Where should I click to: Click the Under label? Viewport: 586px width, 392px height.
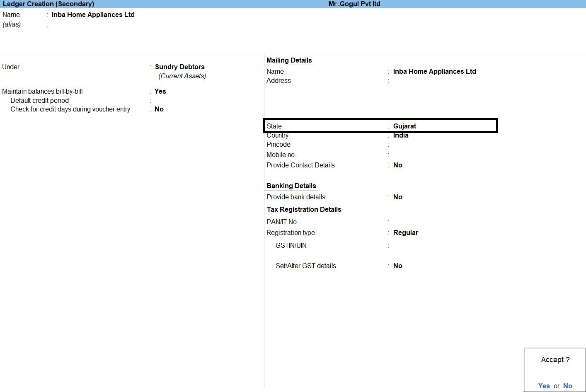pos(11,67)
